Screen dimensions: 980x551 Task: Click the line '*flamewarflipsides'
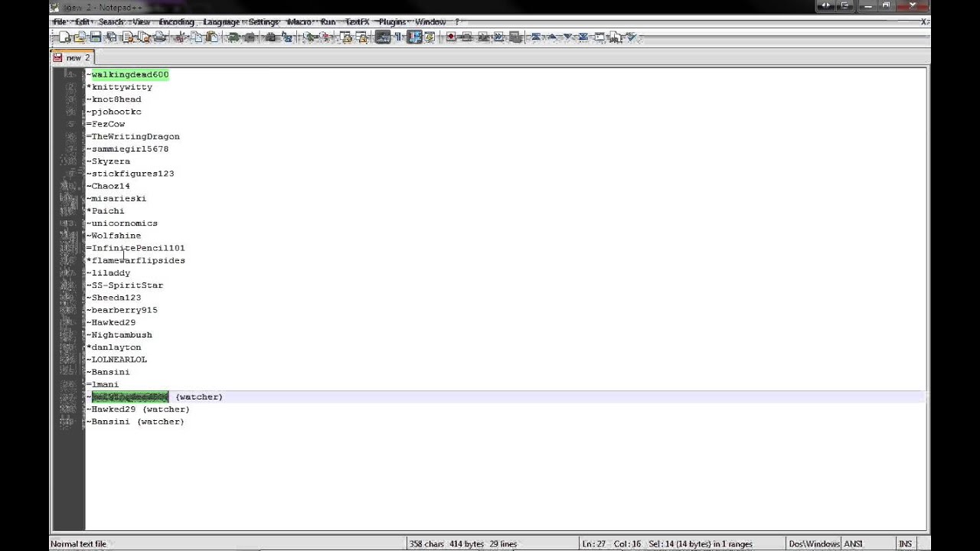coord(136,260)
